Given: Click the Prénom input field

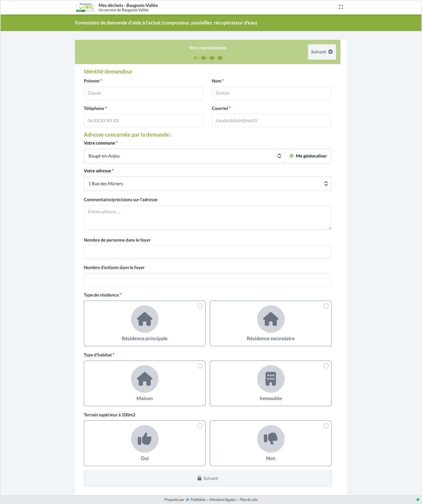Looking at the screenshot, I should [x=144, y=93].
